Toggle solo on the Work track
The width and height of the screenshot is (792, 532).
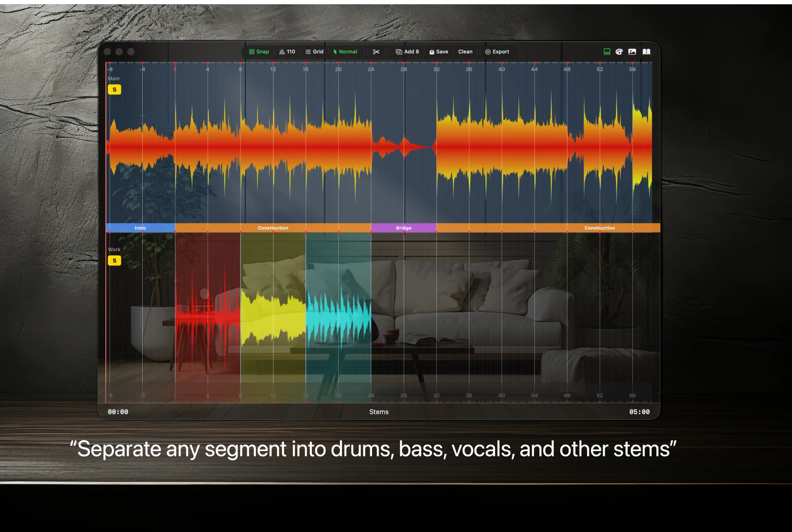[114, 261]
